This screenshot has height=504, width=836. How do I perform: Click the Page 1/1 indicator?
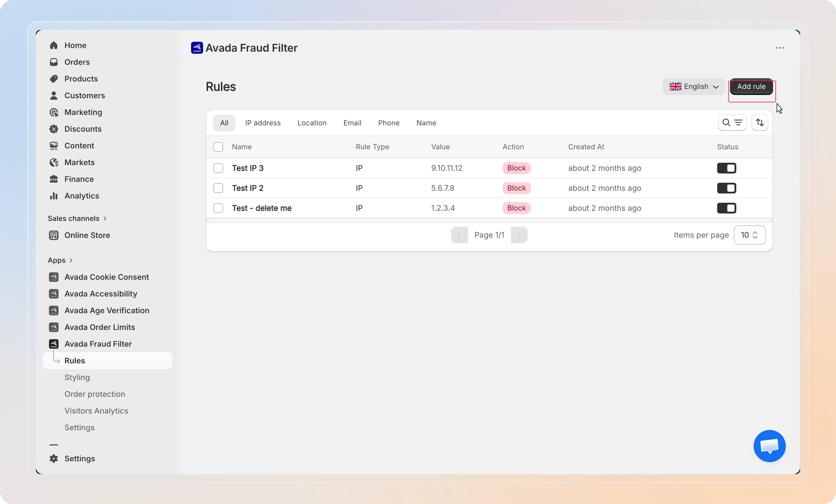[x=489, y=235]
